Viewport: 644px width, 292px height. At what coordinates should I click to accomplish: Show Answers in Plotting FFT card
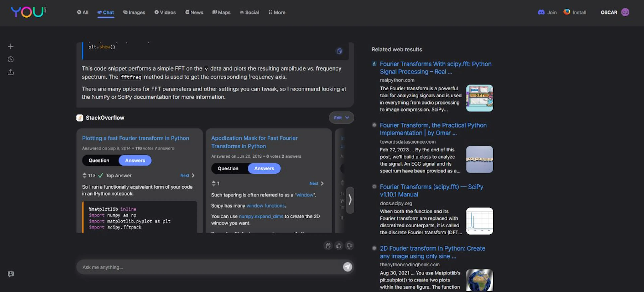(135, 160)
